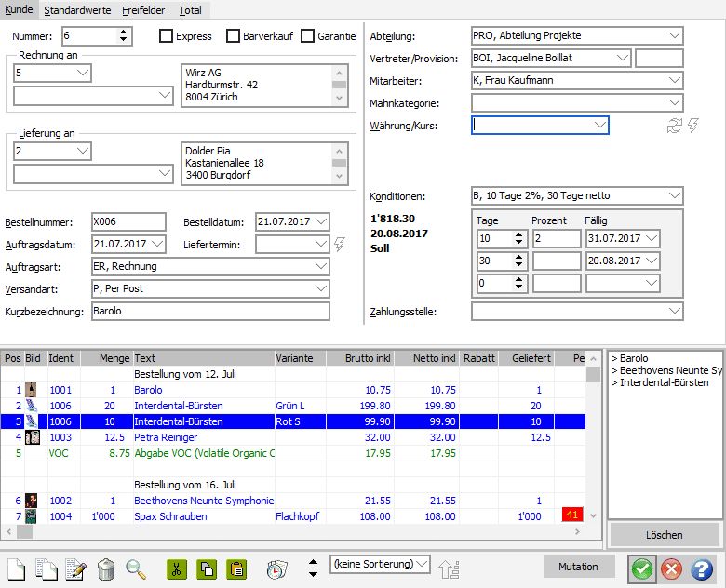Click the green clipboard paste icon

coord(236,568)
